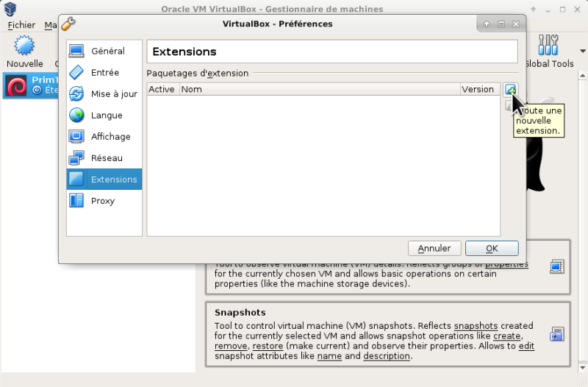588x387 pixels.
Task: Click the Snapshots heading text
Action: tap(240, 313)
